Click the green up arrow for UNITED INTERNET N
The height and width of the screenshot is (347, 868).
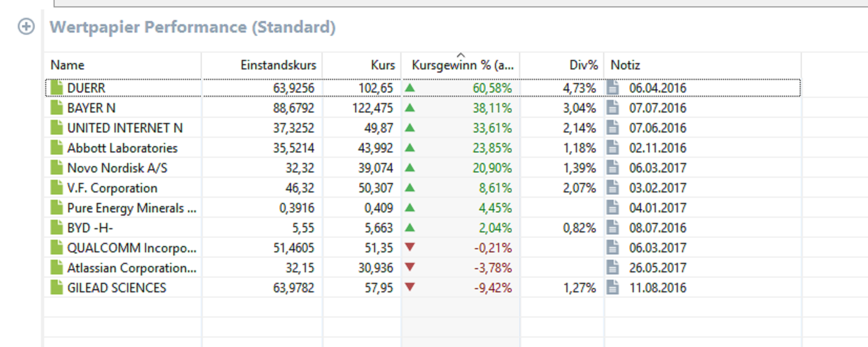410,128
